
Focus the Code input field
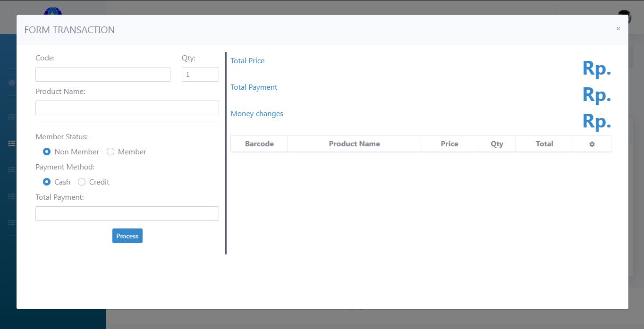point(103,75)
